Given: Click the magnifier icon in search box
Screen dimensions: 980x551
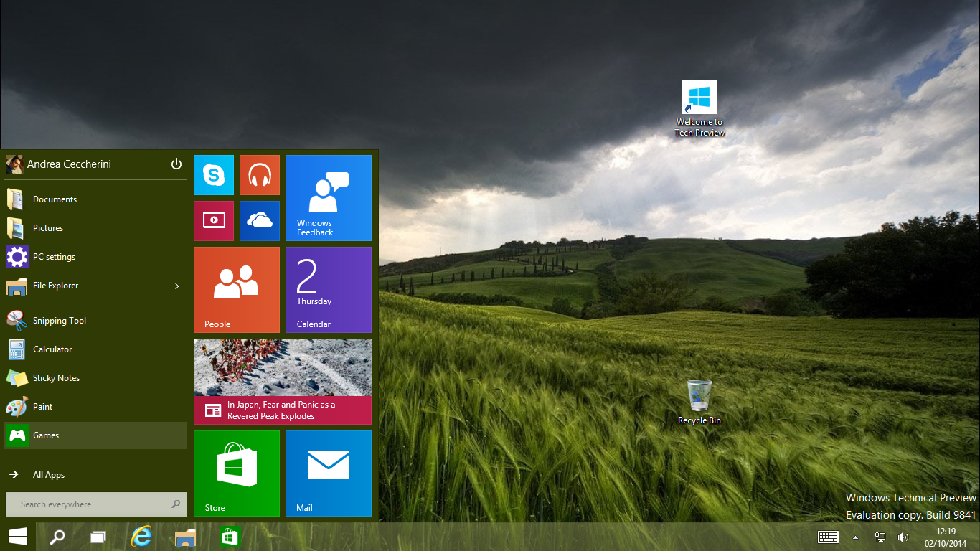Looking at the screenshot, I should (176, 504).
